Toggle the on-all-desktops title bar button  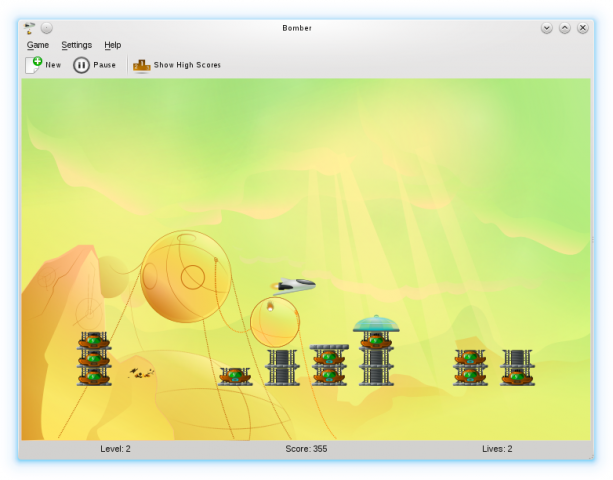pyautogui.click(x=47, y=28)
